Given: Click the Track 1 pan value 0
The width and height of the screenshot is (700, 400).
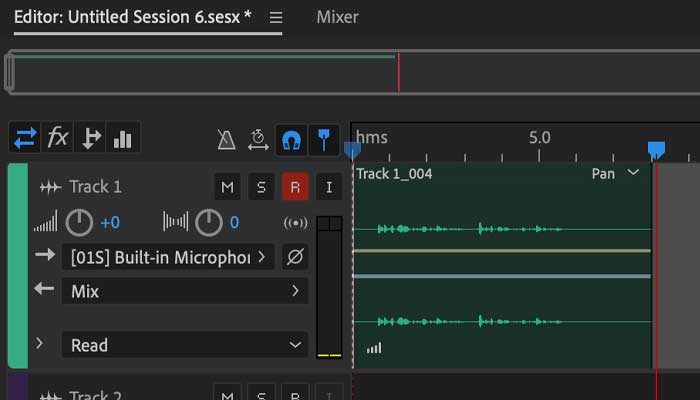Looking at the screenshot, I should (x=234, y=222).
